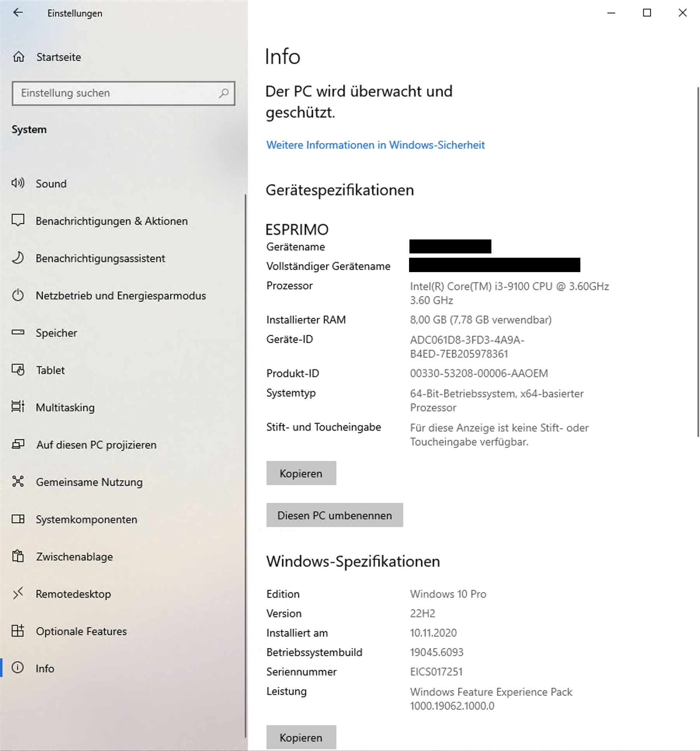Select the Multitasking icon

point(18,407)
